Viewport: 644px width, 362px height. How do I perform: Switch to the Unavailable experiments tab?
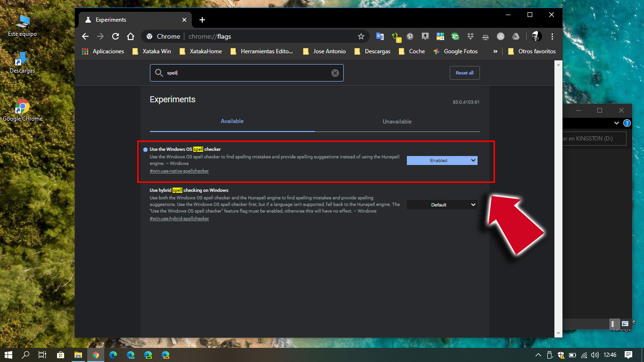tap(397, 122)
